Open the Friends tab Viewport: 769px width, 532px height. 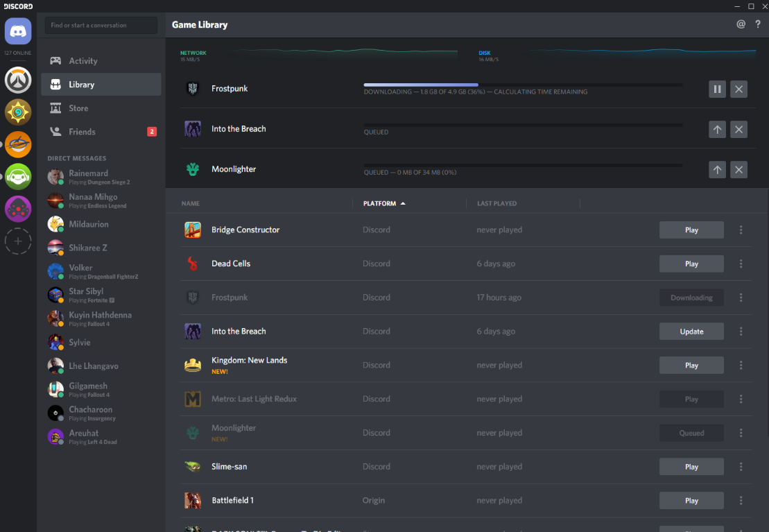[82, 132]
